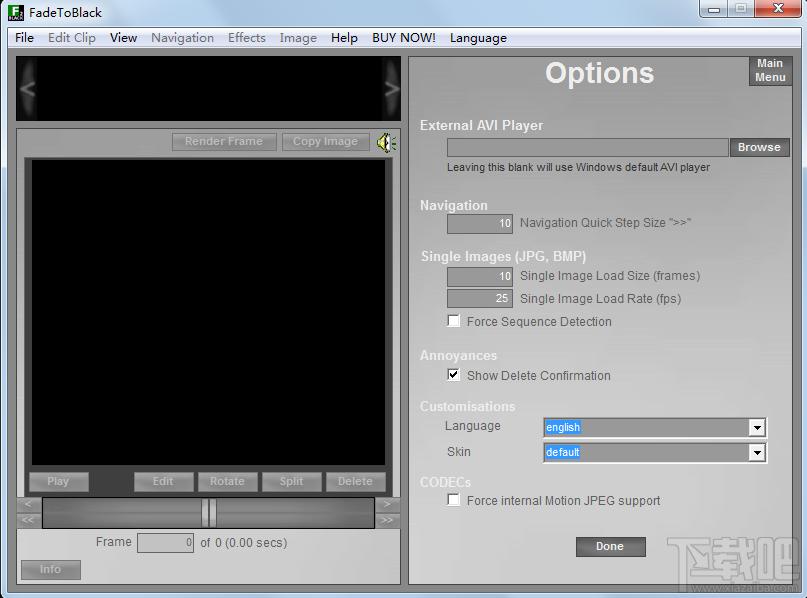Quick step backward with double left arrow
The image size is (807, 598).
pyautogui.click(x=29, y=520)
